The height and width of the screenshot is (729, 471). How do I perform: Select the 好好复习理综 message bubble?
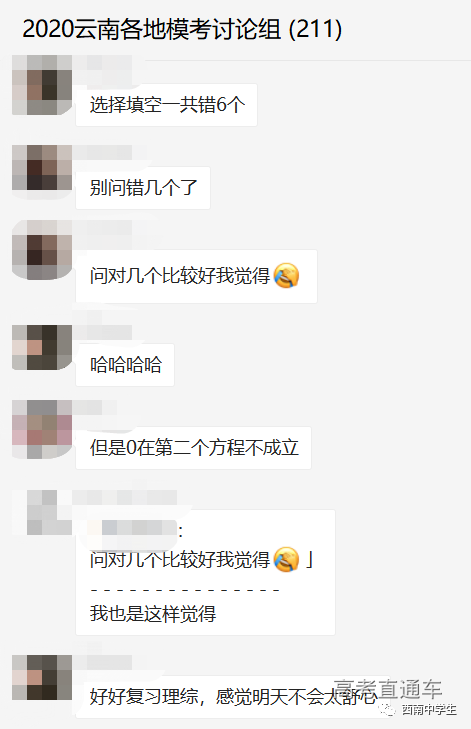pos(232,696)
